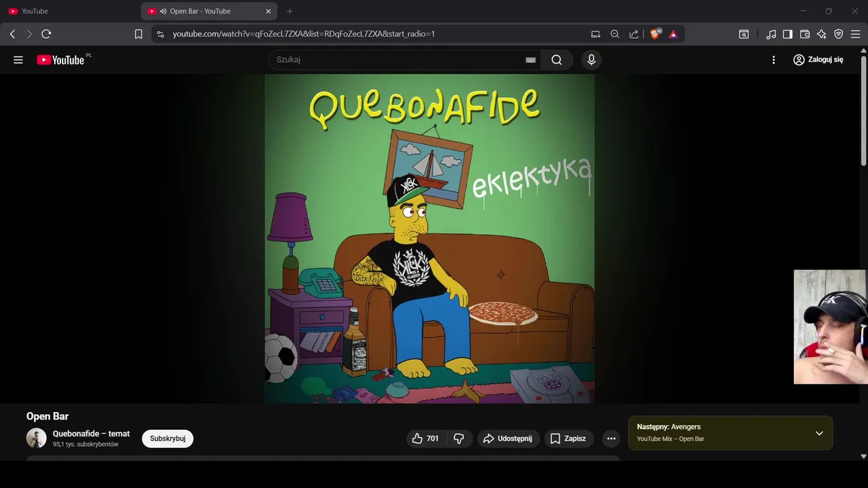Click the Zaloguj się sign-in button
This screenshot has height=488, width=868.
pyautogui.click(x=818, y=60)
